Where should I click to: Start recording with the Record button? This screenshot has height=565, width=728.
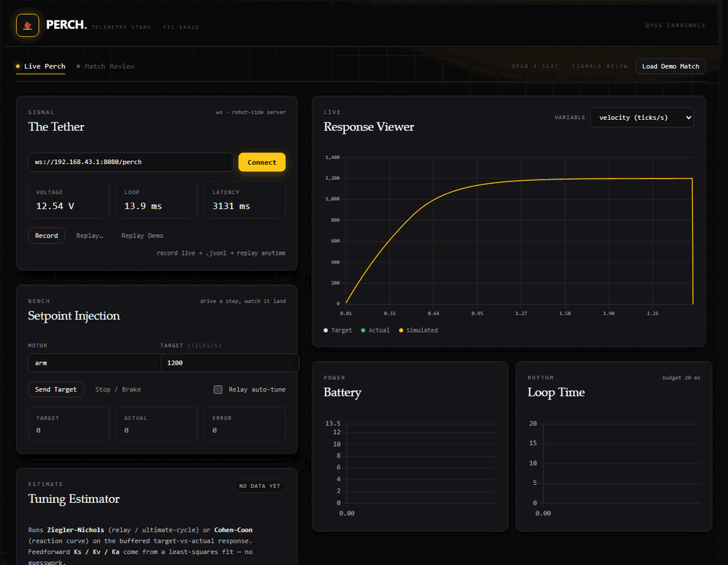[46, 236]
